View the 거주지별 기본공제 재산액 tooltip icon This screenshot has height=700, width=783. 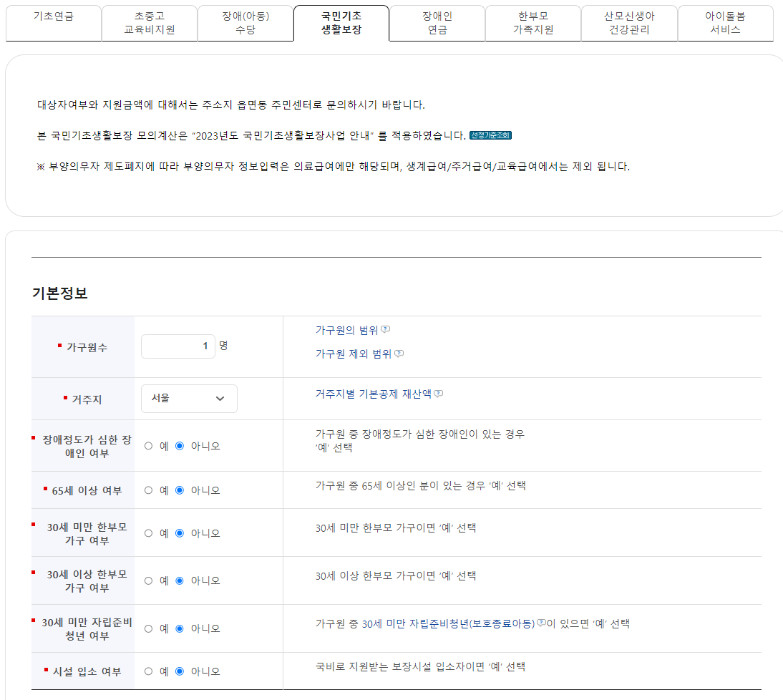[x=440, y=393]
